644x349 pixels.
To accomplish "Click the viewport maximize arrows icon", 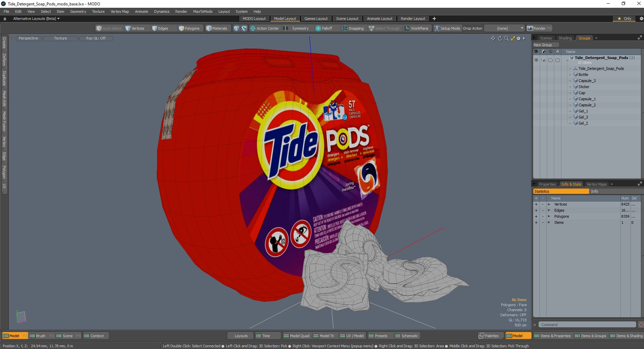I will pyautogui.click(x=513, y=38).
